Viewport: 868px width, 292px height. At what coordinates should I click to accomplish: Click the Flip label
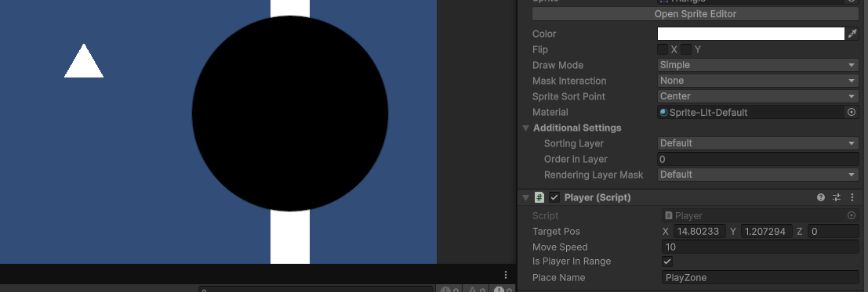click(539, 49)
